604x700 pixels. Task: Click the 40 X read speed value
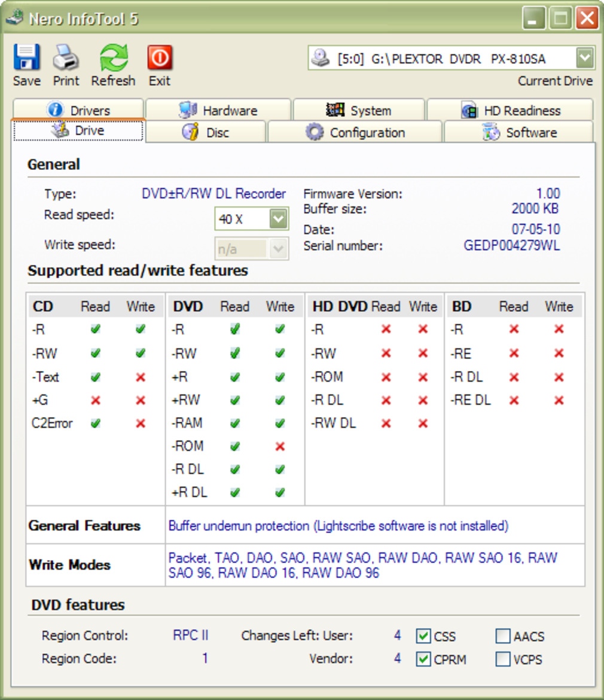231,219
